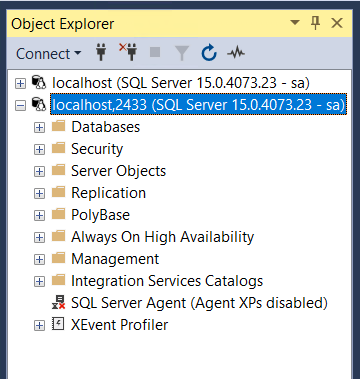Open the Activity Monitor pulse icon
Image resolution: width=360 pixels, height=379 pixels.
[x=236, y=53]
